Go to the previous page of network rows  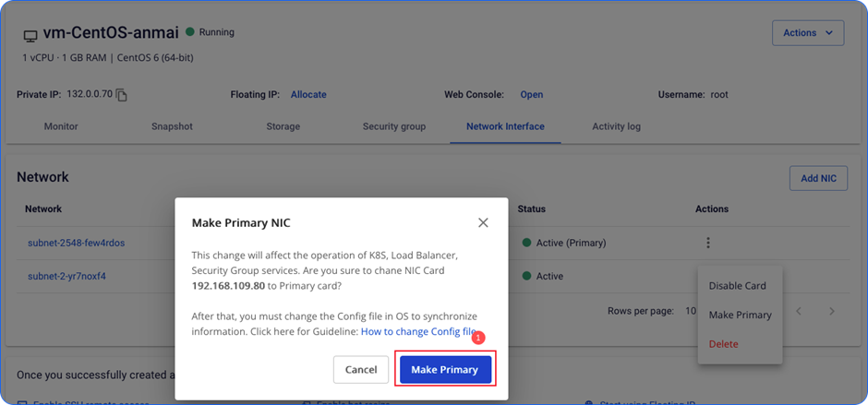[800, 312]
